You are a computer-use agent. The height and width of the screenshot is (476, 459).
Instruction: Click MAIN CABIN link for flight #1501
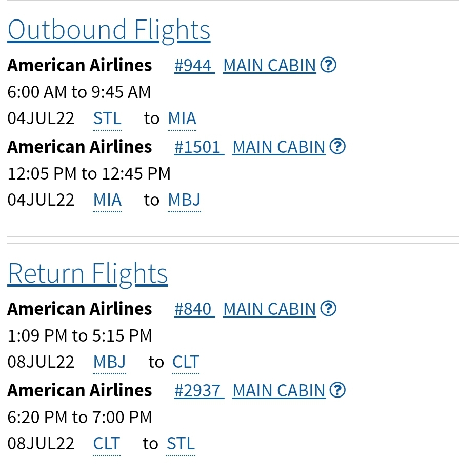pyautogui.click(x=279, y=147)
